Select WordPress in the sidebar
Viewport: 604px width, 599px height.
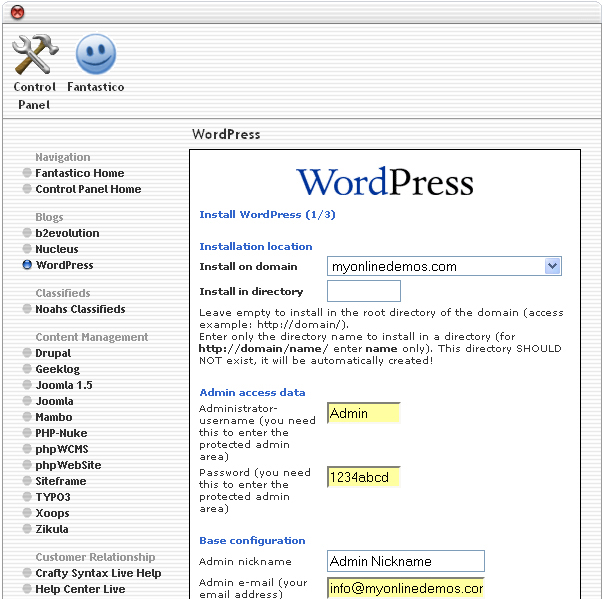pos(64,265)
